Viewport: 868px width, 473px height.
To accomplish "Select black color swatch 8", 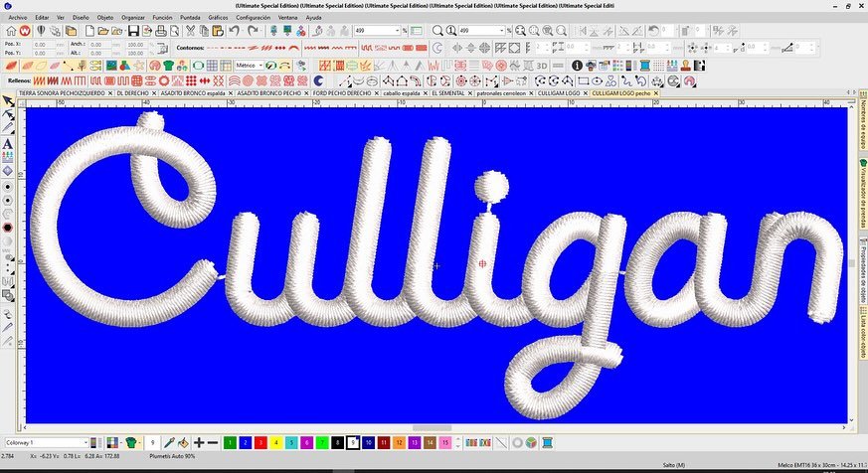I will 338,442.
